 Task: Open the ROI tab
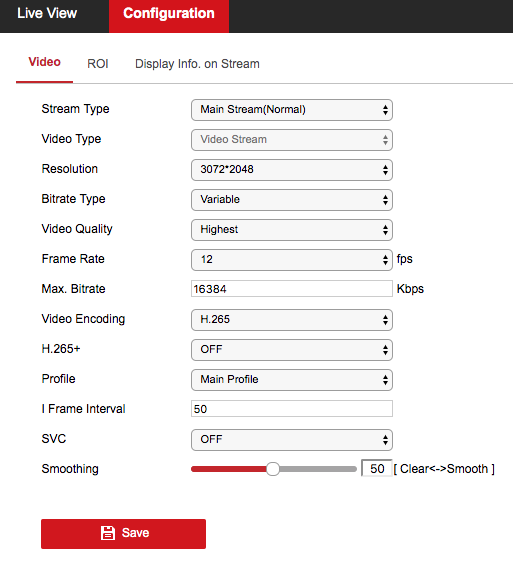tap(98, 64)
